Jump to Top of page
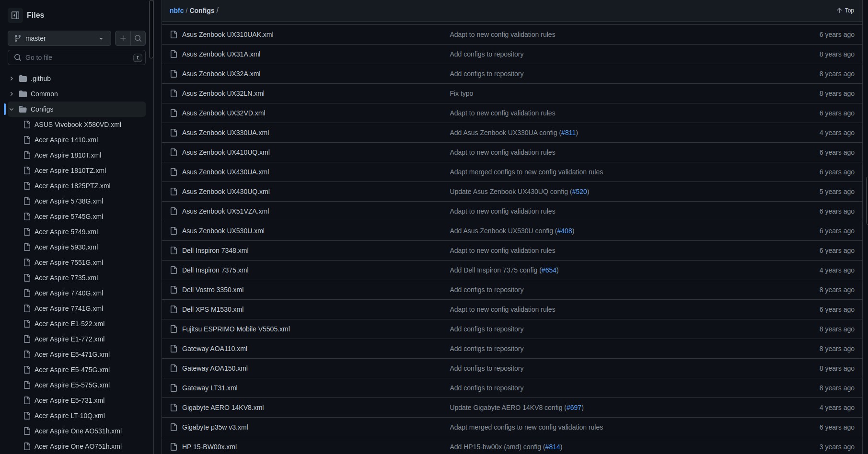Image resolution: width=868 pixels, height=454 pixels. [x=845, y=11]
